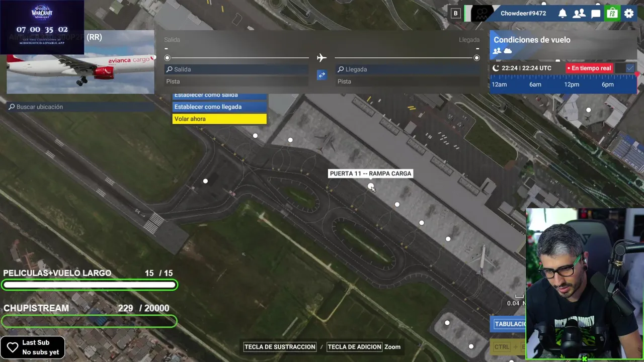Click the cloud weather icon under Condiciones de vuelo
Viewport: 644px width, 362px height.
508,51
